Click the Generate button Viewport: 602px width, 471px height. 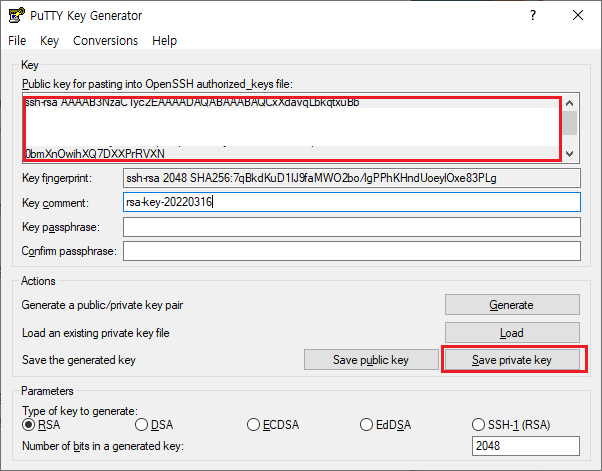[x=512, y=305]
